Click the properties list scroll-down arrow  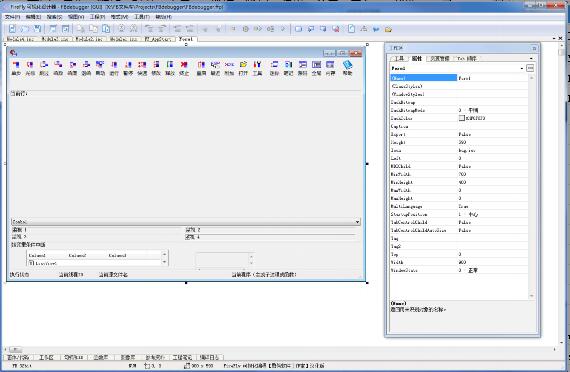coord(531,296)
